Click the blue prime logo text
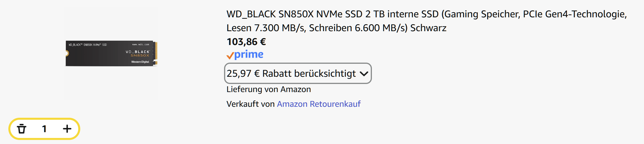This screenshot has height=144, width=644. click(x=249, y=54)
